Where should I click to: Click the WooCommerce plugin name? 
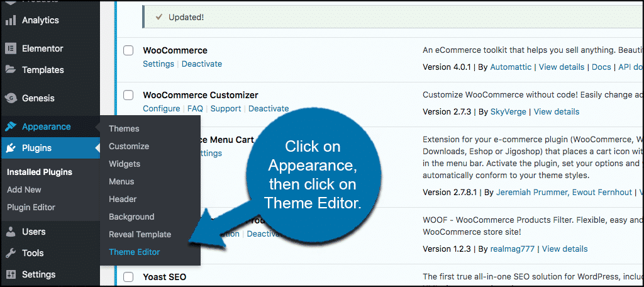[x=175, y=50]
